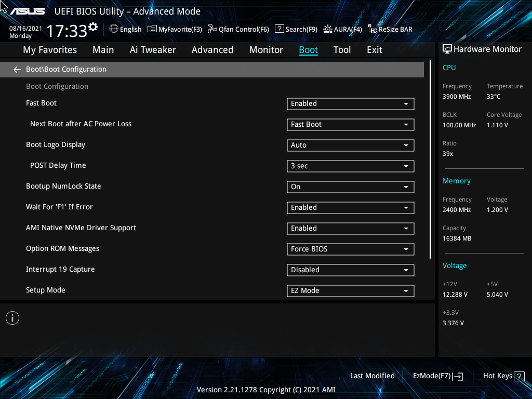Viewport: 532px width, 399px height.
Task: Click the ASUS logo
Action: pyautogui.click(x=27, y=11)
